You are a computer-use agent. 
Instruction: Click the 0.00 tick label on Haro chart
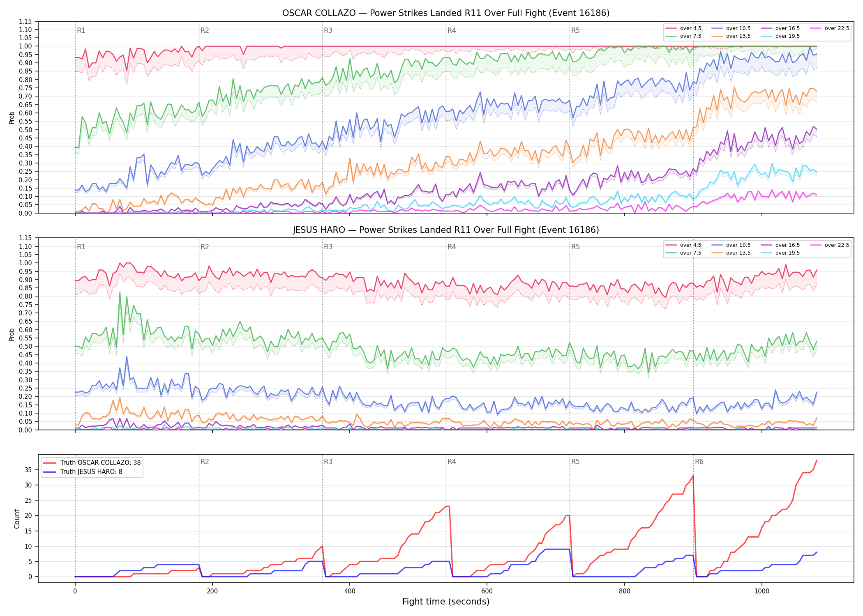click(25, 430)
